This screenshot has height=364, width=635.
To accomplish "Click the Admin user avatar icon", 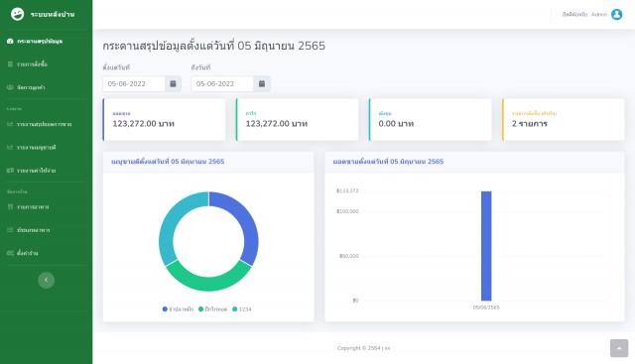I will [x=617, y=15].
